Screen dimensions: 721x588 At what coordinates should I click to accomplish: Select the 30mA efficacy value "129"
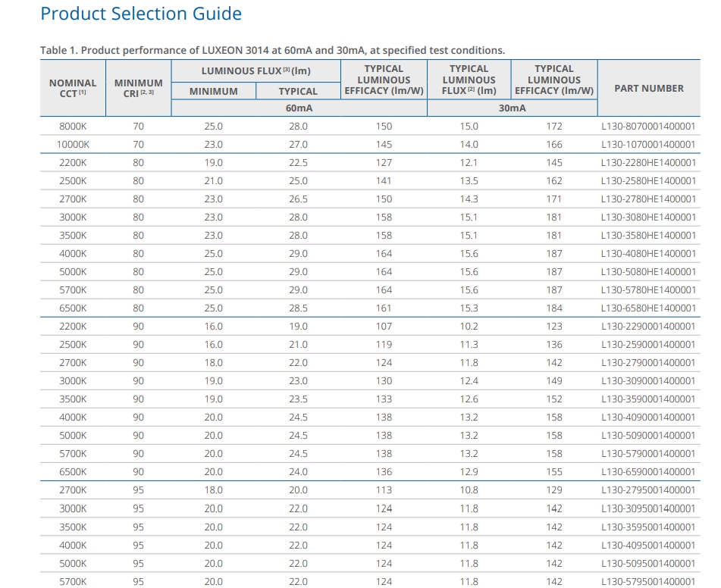point(554,490)
